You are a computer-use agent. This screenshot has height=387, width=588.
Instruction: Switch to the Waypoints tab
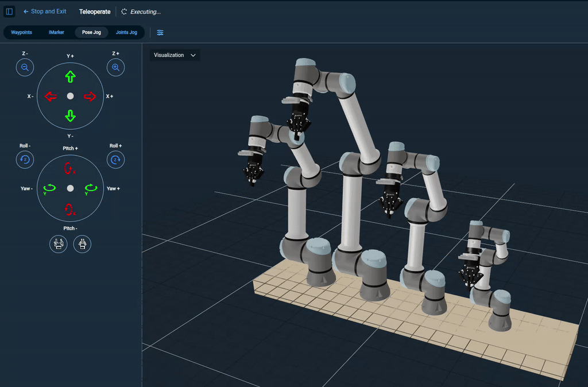click(21, 32)
